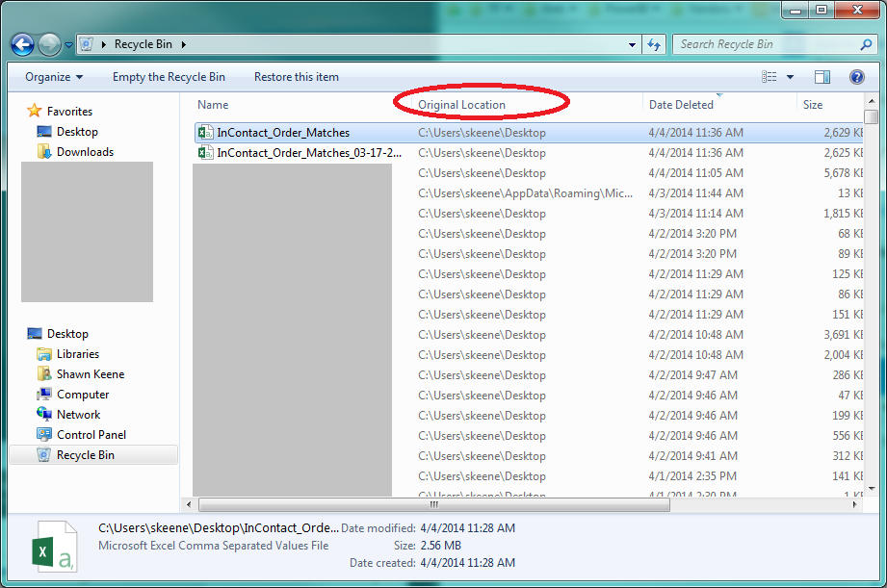Click the 3,691 KB size cell

click(x=843, y=335)
